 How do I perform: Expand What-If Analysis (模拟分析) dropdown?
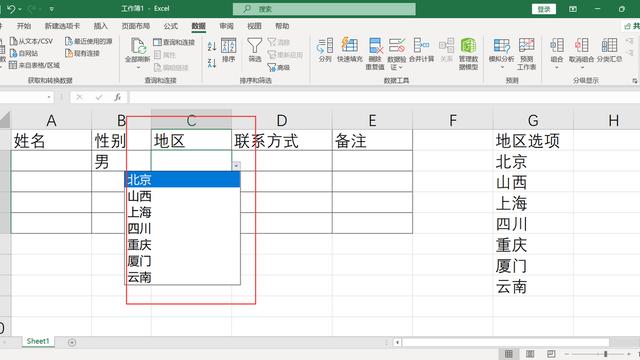click(502, 67)
